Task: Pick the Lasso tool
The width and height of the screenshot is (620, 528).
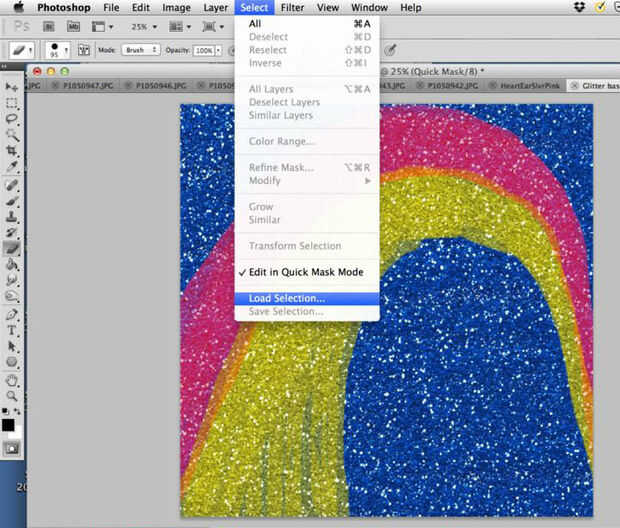Action: click(12, 118)
